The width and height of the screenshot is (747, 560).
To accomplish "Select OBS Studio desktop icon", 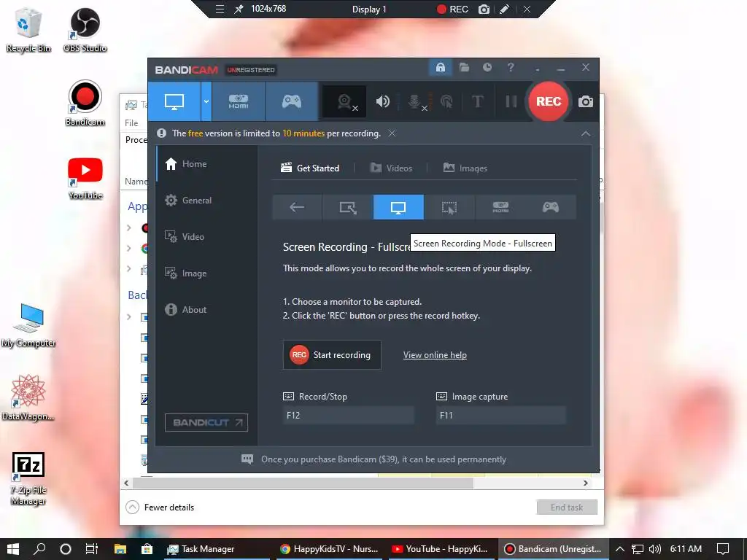I will [x=85, y=30].
